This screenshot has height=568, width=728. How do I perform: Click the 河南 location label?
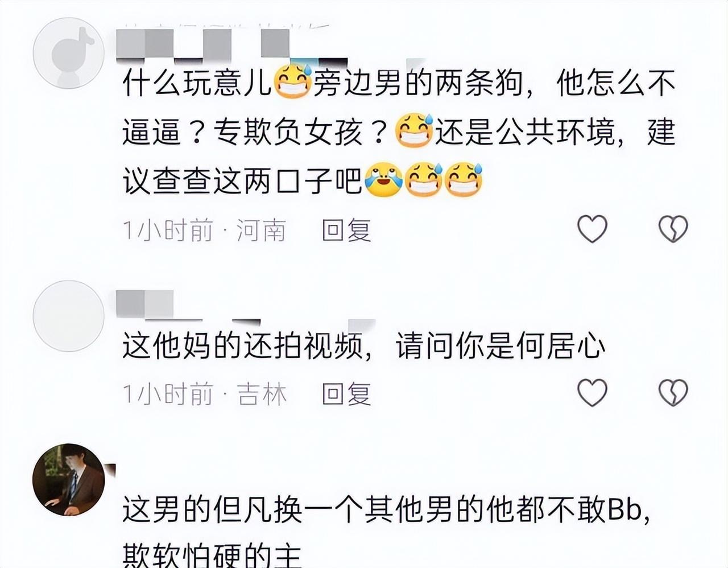coord(261,230)
